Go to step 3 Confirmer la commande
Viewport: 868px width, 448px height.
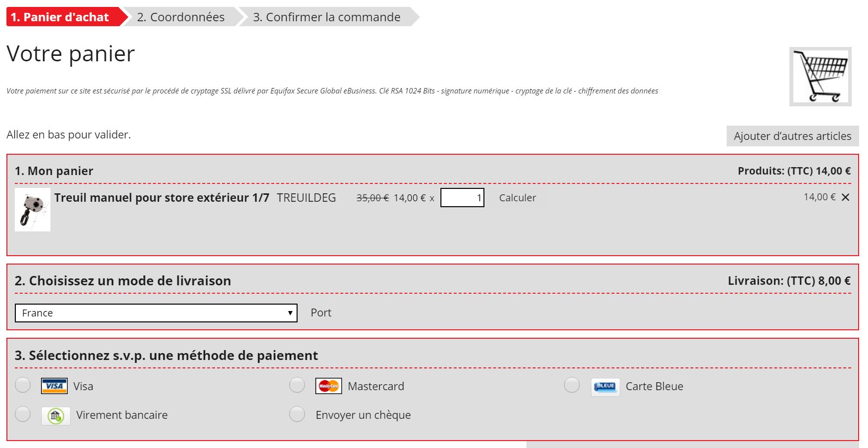(x=327, y=17)
